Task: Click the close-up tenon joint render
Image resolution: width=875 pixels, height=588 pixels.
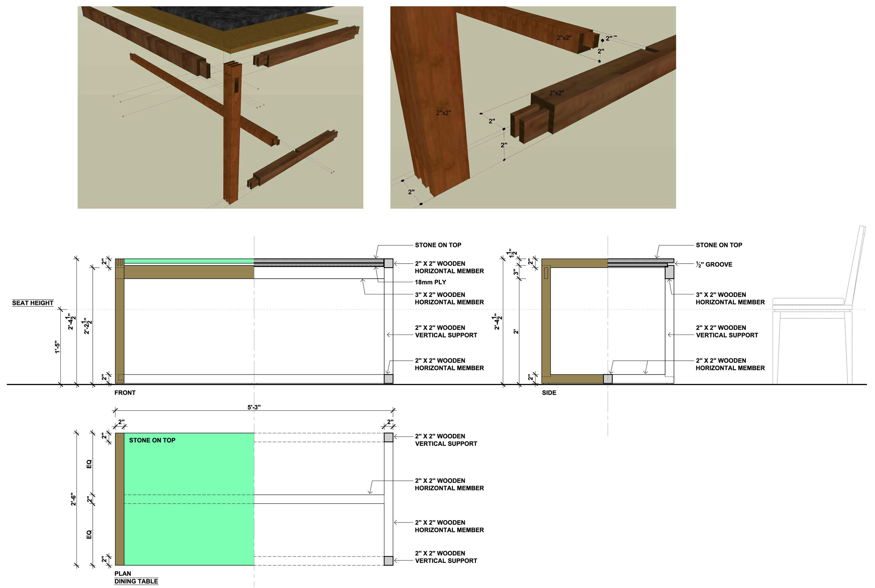Action: pyautogui.click(x=533, y=107)
